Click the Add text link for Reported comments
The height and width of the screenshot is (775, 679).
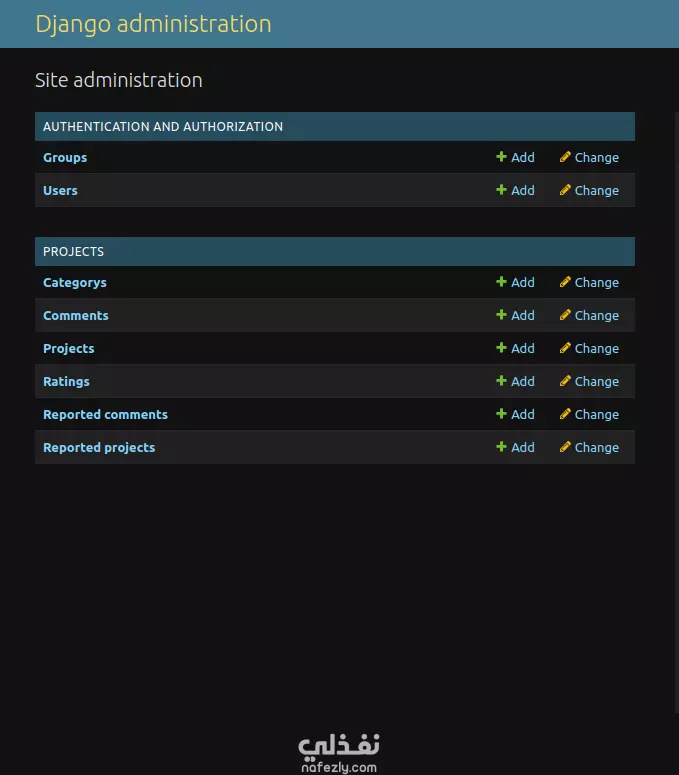tap(523, 414)
